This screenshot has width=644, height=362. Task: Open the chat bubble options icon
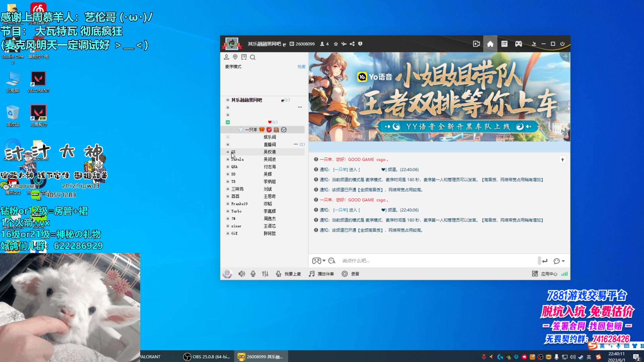557,261
